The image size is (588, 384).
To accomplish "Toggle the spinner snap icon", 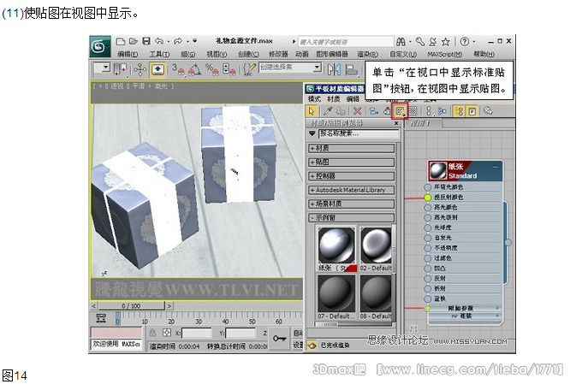I will [x=229, y=69].
